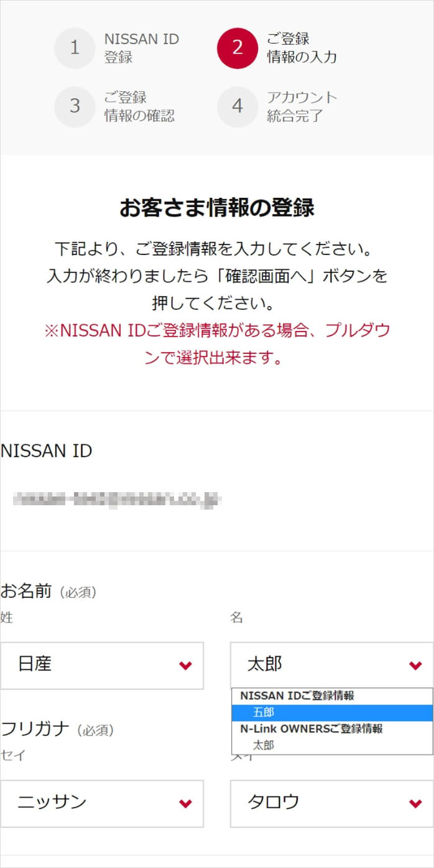Click red chevron in ニッサン field
Image resolution: width=434 pixels, height=868 pixels.
185,804
